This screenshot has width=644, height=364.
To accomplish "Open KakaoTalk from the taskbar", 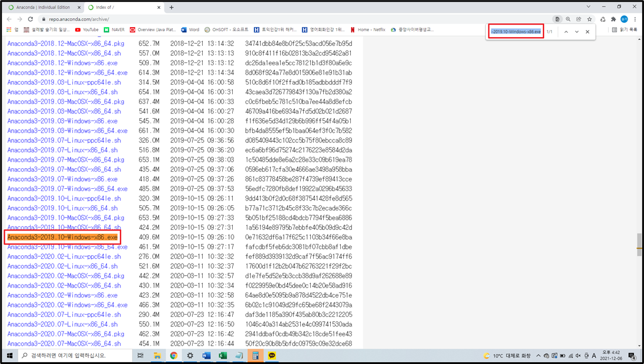I will click(x=272, y=355).
